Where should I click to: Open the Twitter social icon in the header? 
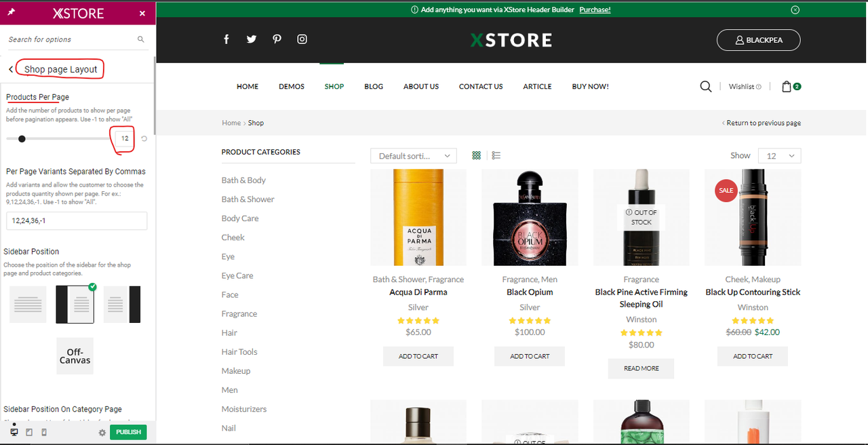point(252,39)
